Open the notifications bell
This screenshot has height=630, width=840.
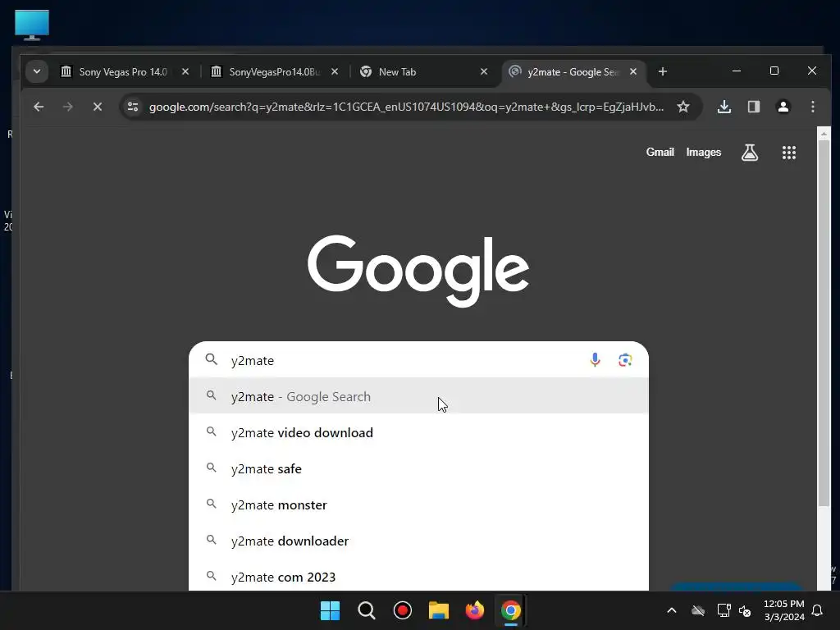coord(818,610)
